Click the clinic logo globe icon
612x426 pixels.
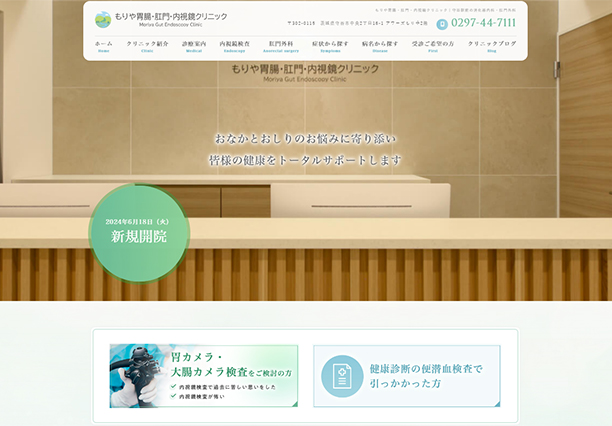(x=103, y=19)
